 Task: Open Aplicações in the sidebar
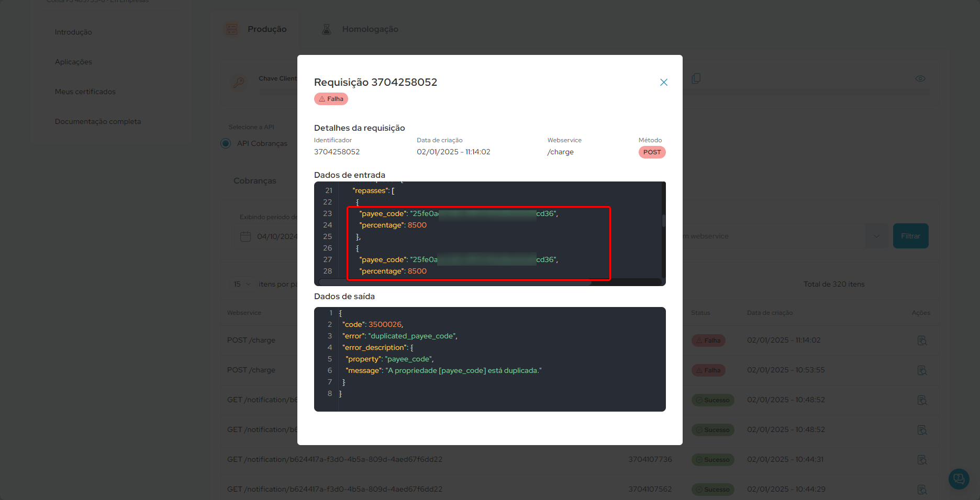[x=73, y=62]
